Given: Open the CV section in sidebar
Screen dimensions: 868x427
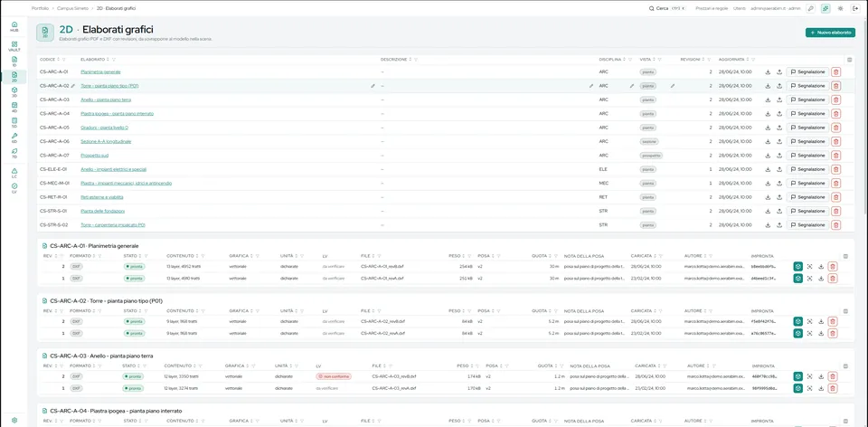Looking at the screenshot, I should point(14,188).
